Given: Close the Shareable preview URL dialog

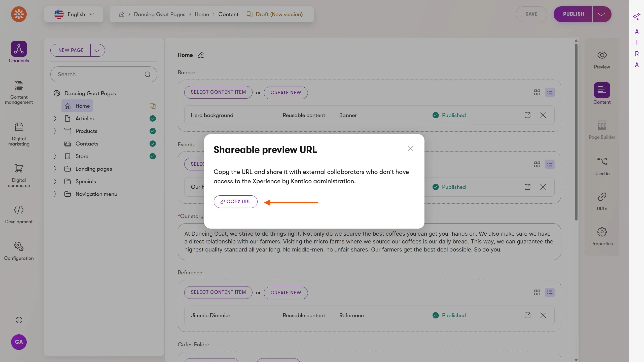Looking at the screenshot, I should pos(410,148).
